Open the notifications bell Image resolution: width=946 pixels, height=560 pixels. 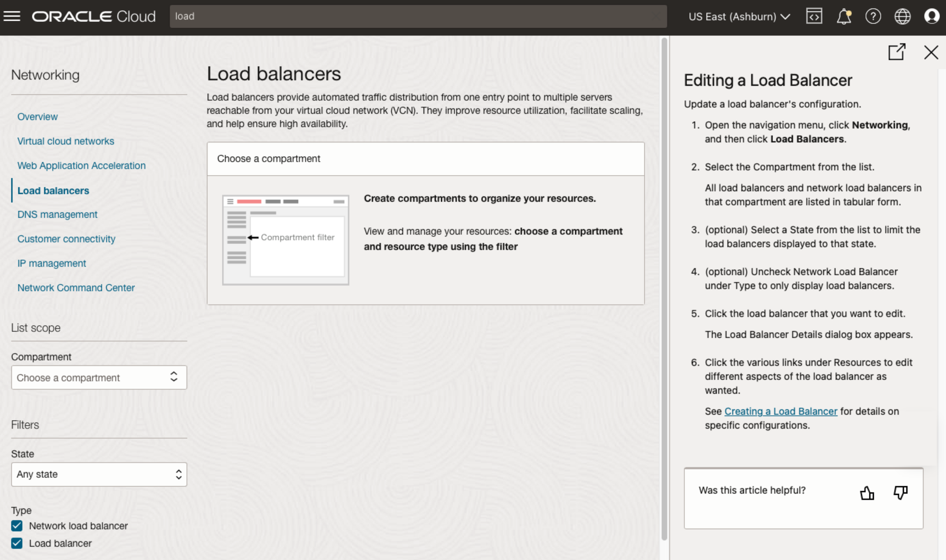[844, 16]
